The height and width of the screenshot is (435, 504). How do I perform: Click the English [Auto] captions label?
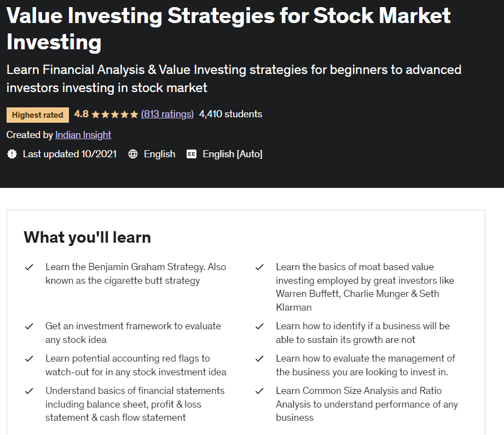pos(233,154)
